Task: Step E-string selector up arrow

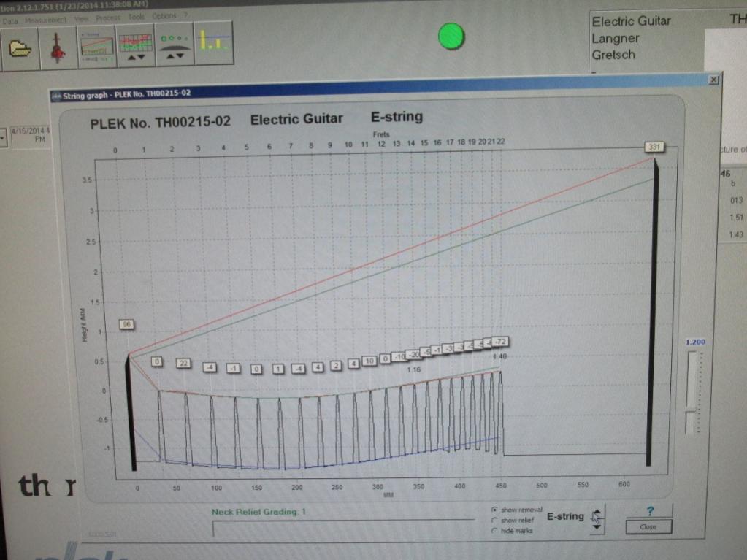Action: [x=597, y=512]
